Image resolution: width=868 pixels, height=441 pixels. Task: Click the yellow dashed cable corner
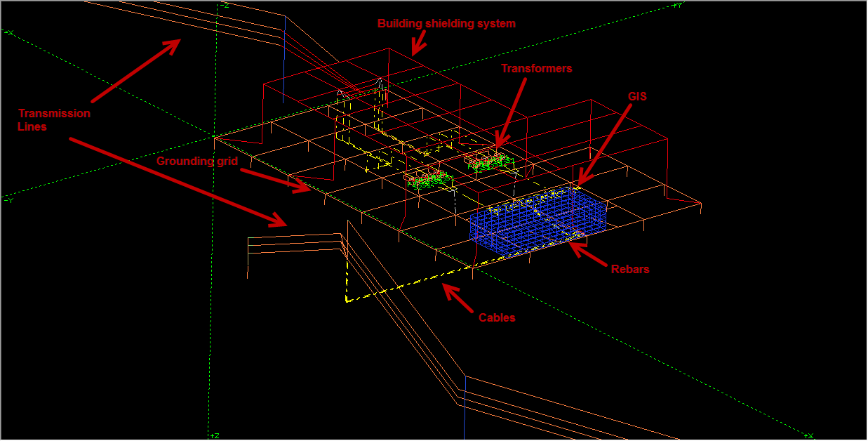coord(347,300)
